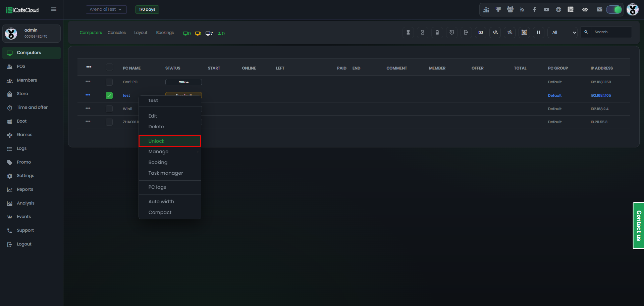Viewport: 644px width, 306px height.
Task: Uncheck the checkbox for test PC
Action: point(109,96)
